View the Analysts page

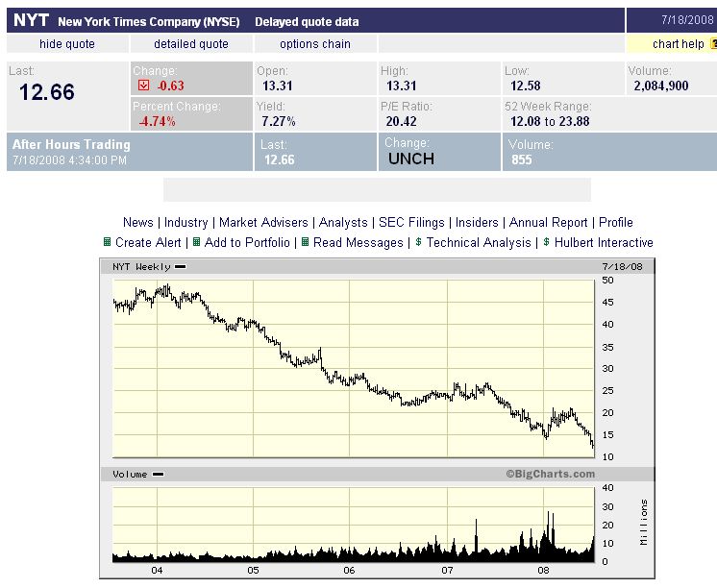pyautogui.click(x=343, y=222)
